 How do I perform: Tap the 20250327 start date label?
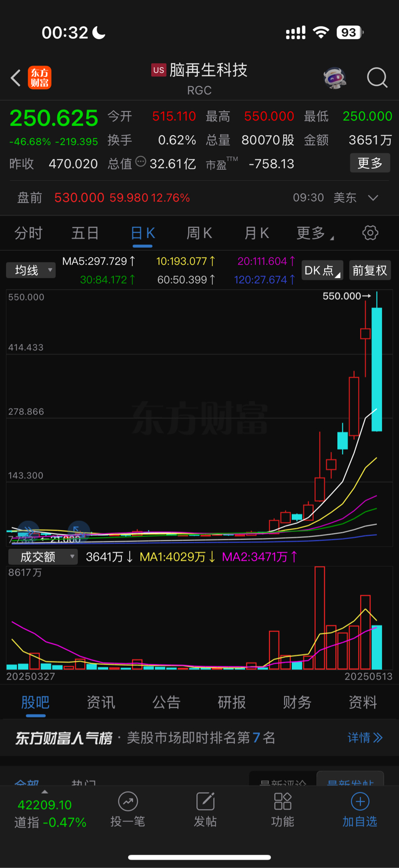pyautogui.click(x=31, y=677)
